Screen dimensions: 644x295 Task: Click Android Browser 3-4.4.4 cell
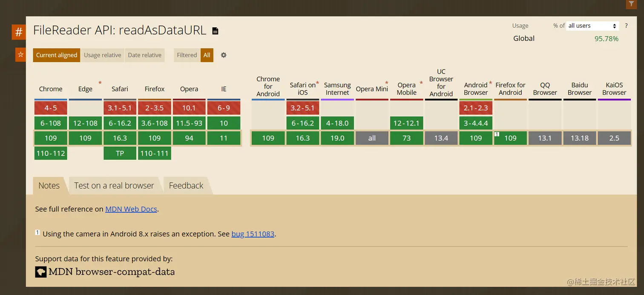click(476, 123)
